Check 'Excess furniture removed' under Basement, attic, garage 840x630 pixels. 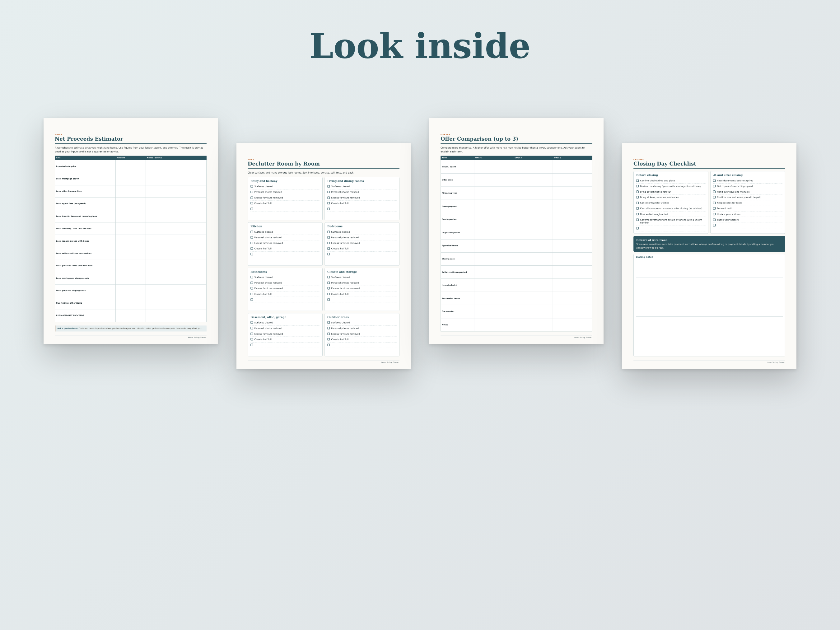click(251, 334)
